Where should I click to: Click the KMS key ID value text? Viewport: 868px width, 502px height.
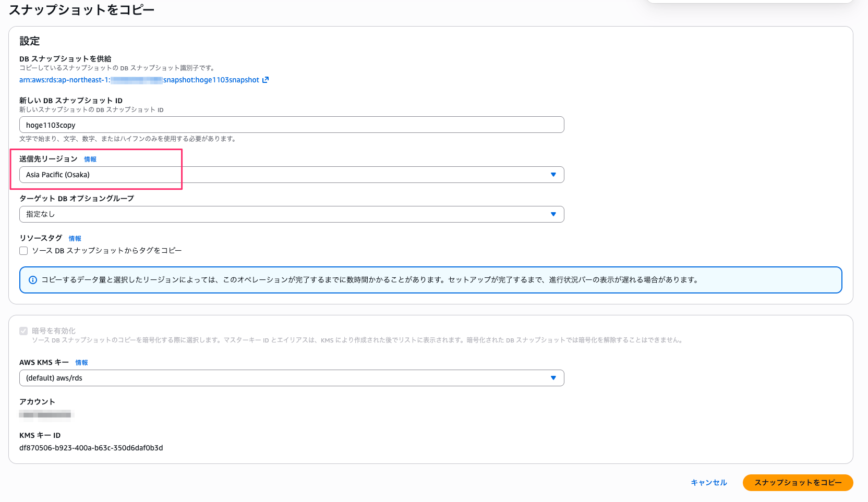[x=91, y=448]
